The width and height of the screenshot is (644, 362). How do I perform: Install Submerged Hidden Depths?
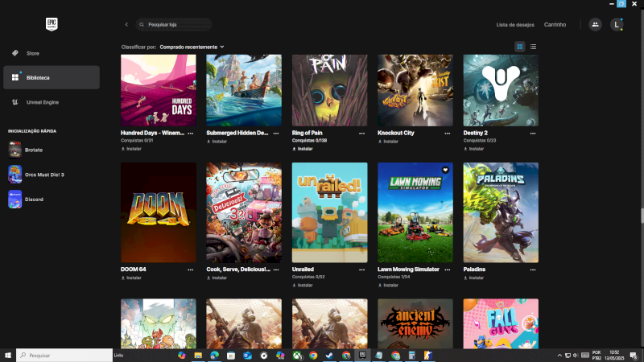point(217,142)
